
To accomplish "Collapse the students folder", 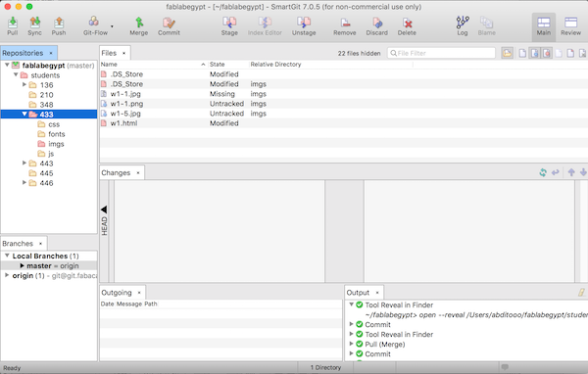I will pyautogui.click(x=16, y=74).
